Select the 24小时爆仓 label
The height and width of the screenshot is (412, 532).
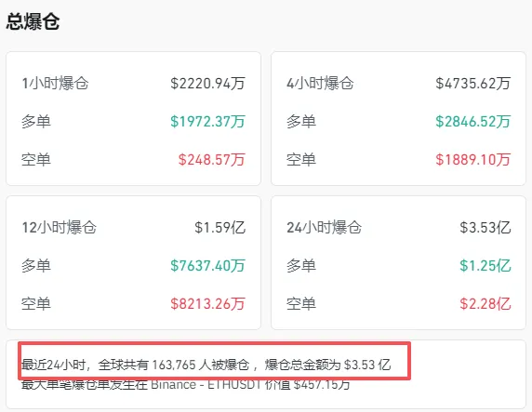tap(324, 227)
